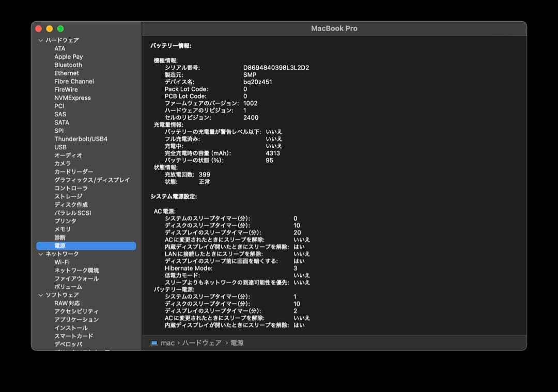The width and height of the screenshot is (558, 392).
Task: View Thunderbolt/USB4 details
Action: pyautogui.click(x=83, y=138)
